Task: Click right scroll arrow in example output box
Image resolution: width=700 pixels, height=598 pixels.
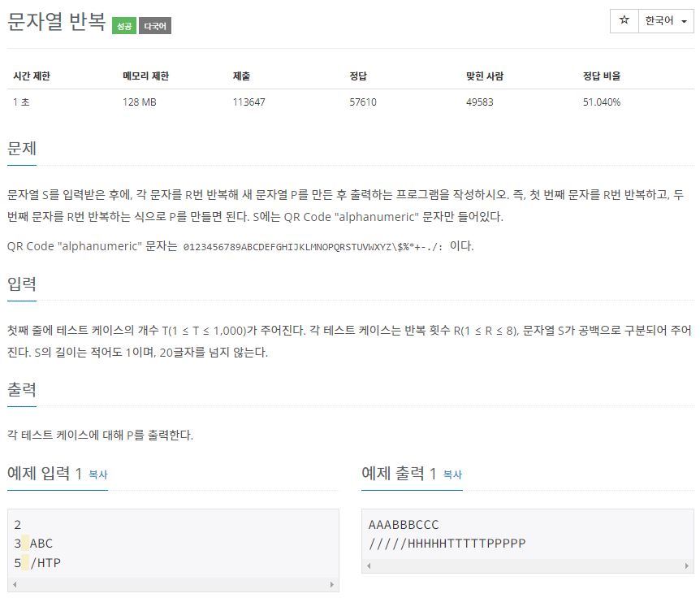Action: 687,565
